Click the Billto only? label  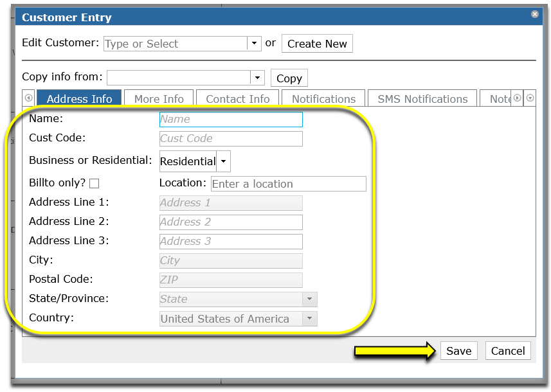(x=57, y=183)
